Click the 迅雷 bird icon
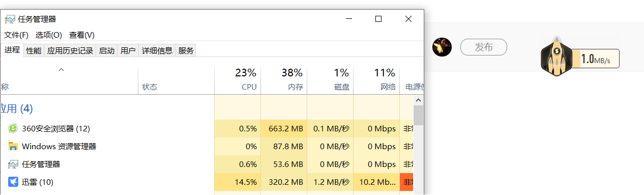 (13, 182)
